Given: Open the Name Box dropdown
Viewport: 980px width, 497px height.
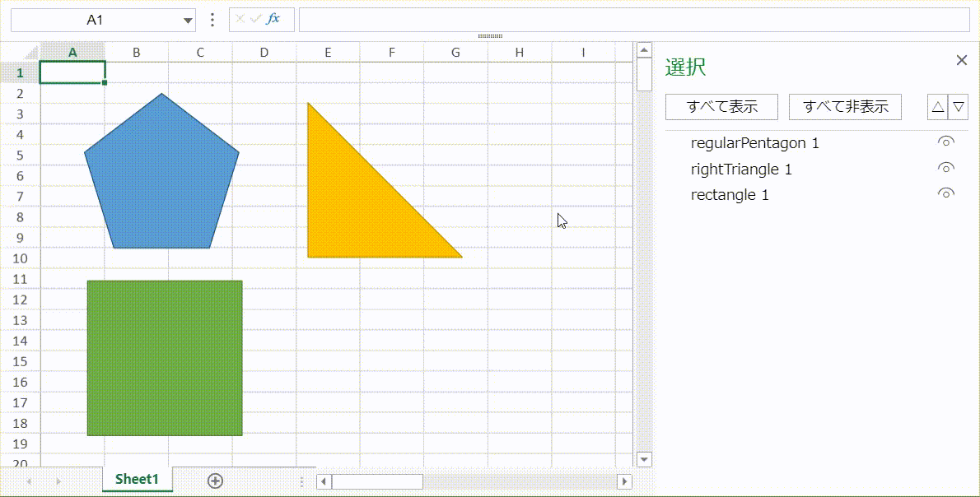Looking at the screenshot, I should click(x=188, y=21).
